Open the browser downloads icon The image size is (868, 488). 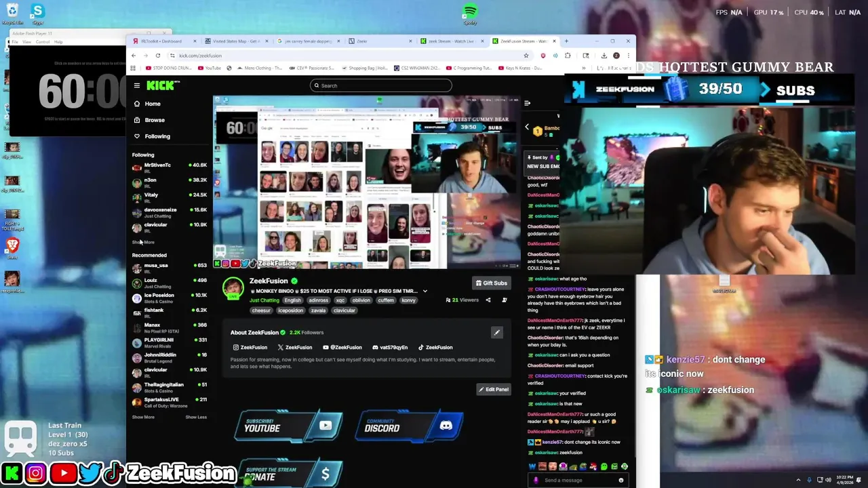[604, 56]
